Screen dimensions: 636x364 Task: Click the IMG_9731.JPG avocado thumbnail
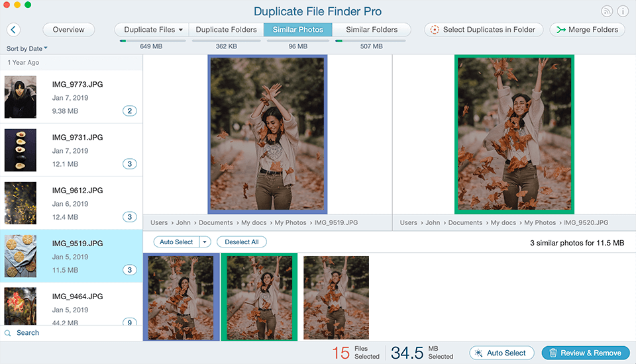tap(21, 150)
